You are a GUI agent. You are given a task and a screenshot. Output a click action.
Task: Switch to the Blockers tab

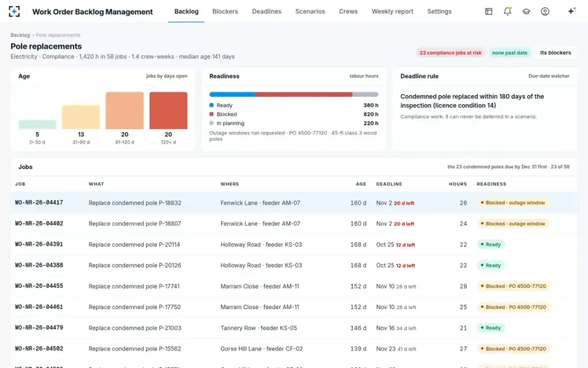point(225,11)
